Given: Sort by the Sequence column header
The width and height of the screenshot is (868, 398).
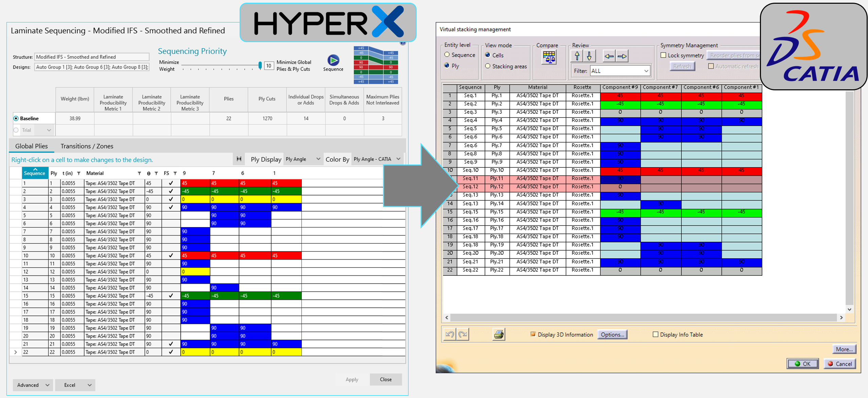Looking at the screenshot, I should coord(35,173).
